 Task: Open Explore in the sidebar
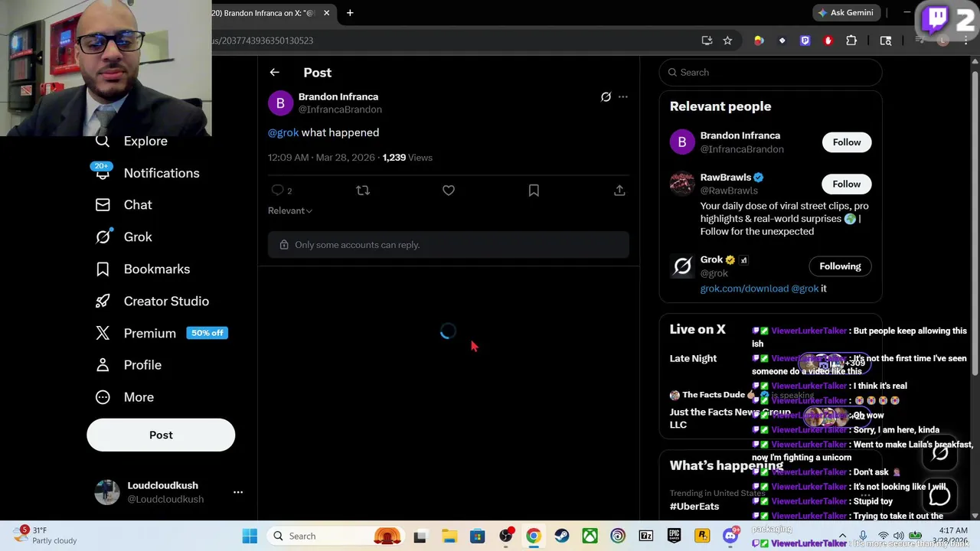[132, 141]
